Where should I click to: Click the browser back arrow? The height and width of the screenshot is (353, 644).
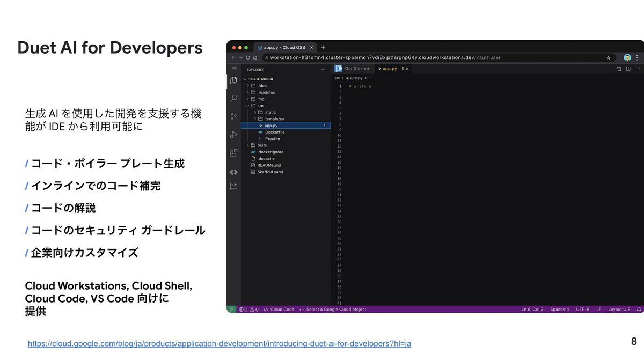233,57
